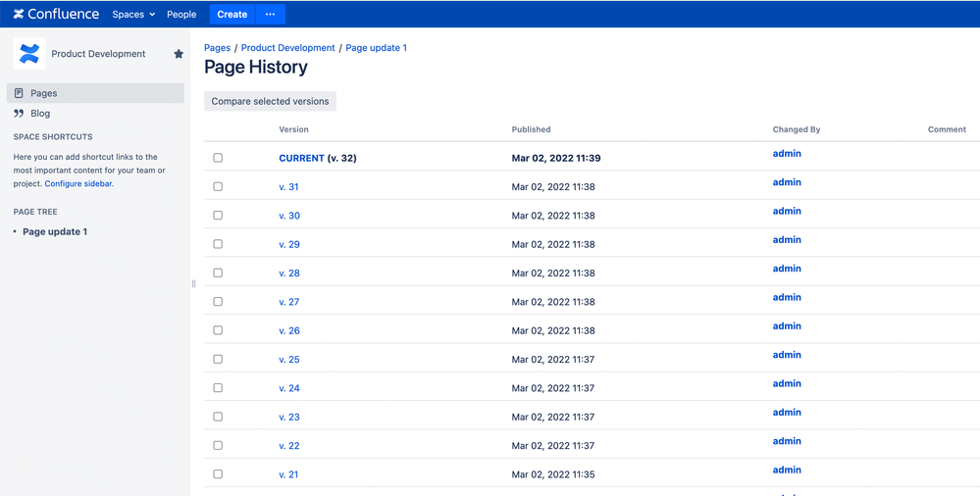Select Pages in the sidebar
The height and width of the screenshot is (496, 980).
pyautogui.click(x=95, y=93)
